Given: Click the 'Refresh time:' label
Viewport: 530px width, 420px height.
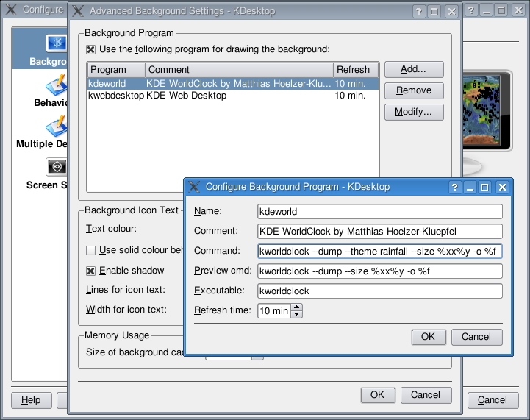Looking at the screenshot, I should tap(223, 310).
